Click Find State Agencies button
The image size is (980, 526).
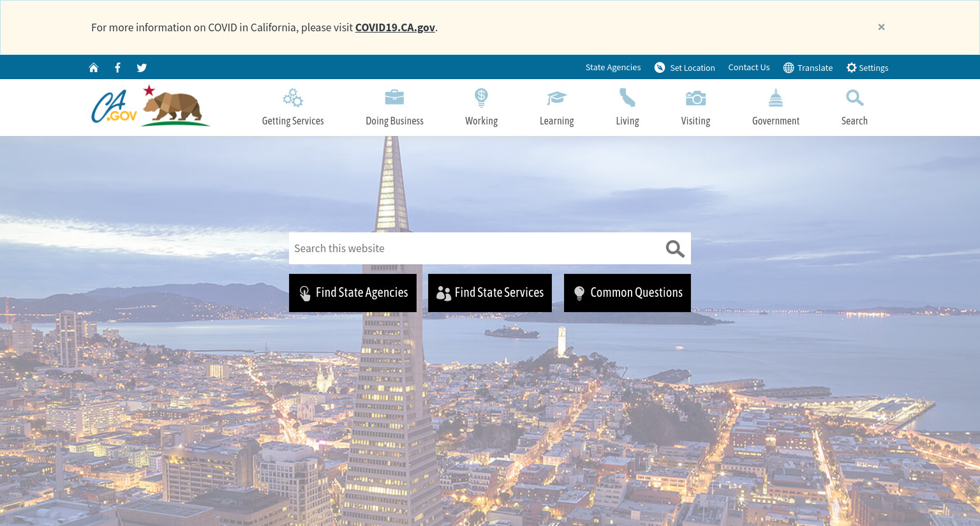[x=353, y=293]
